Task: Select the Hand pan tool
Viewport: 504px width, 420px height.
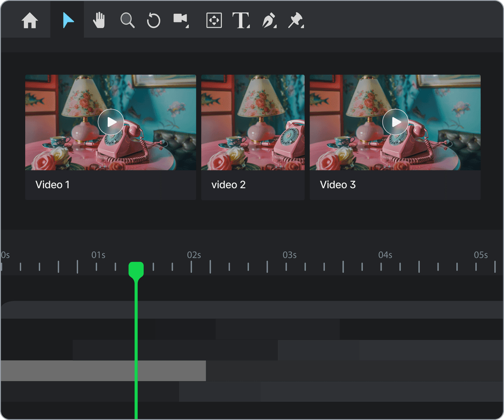Action: [x=99, y=20]
